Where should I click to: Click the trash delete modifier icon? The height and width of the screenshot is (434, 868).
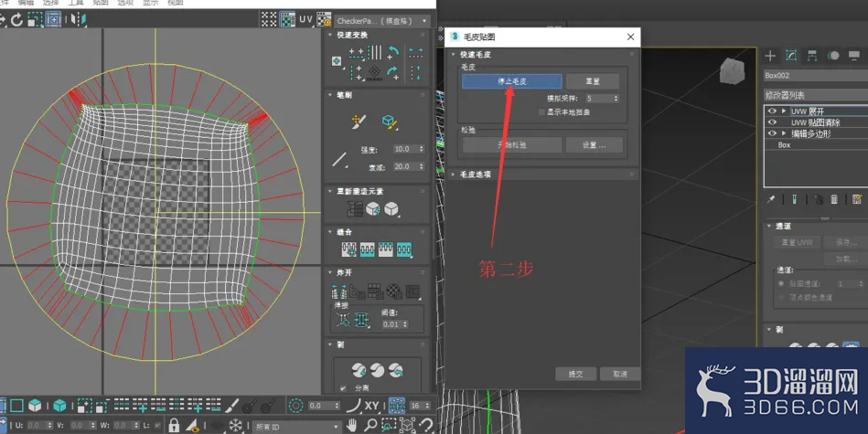tap(834, 199)
